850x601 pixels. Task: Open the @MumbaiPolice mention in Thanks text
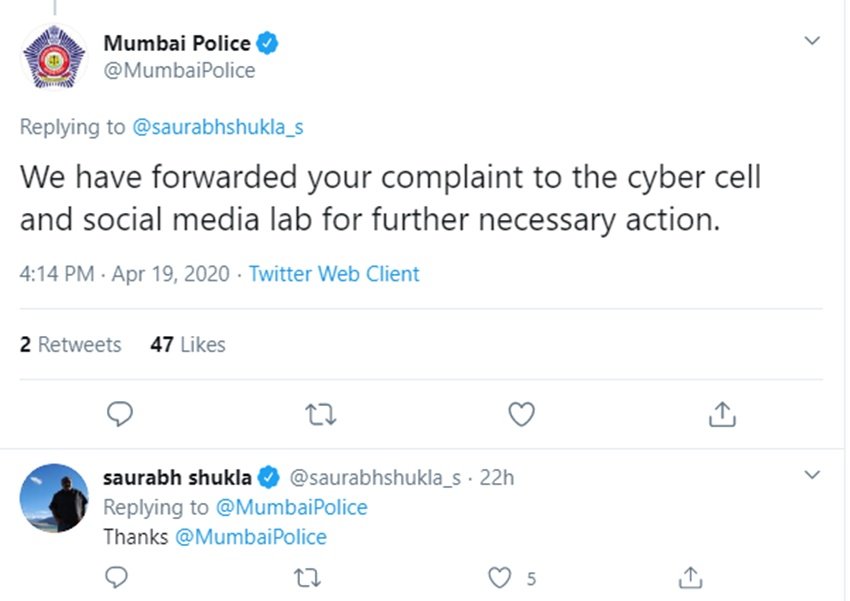pyautogui.click(x=251, y=537)
